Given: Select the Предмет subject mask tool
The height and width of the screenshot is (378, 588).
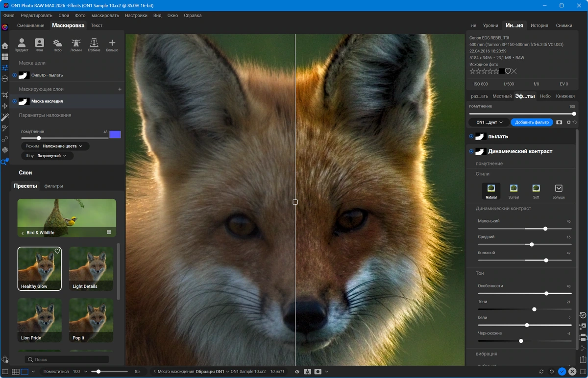Looking at the screenshot, I should coord(21,45).
